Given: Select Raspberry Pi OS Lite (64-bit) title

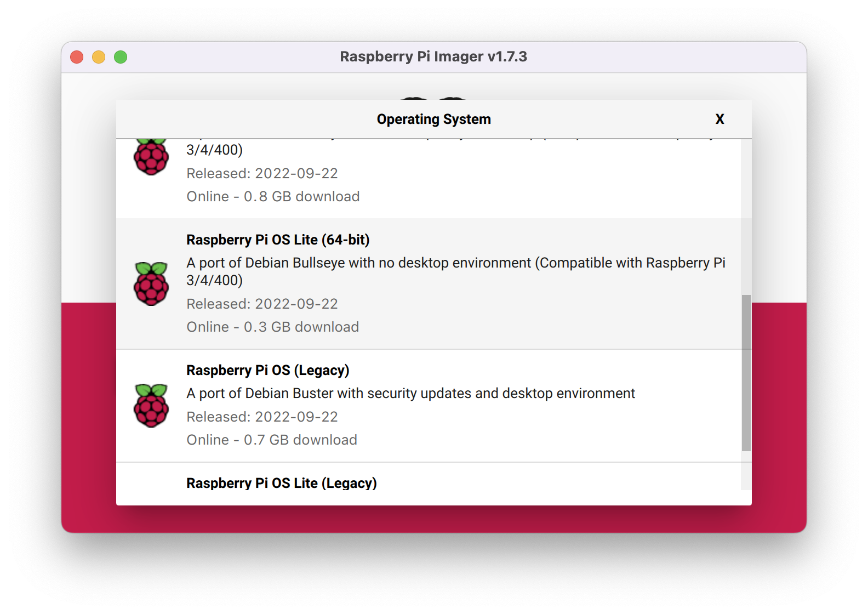Looking at the screenshot, I should click(278, 240).
